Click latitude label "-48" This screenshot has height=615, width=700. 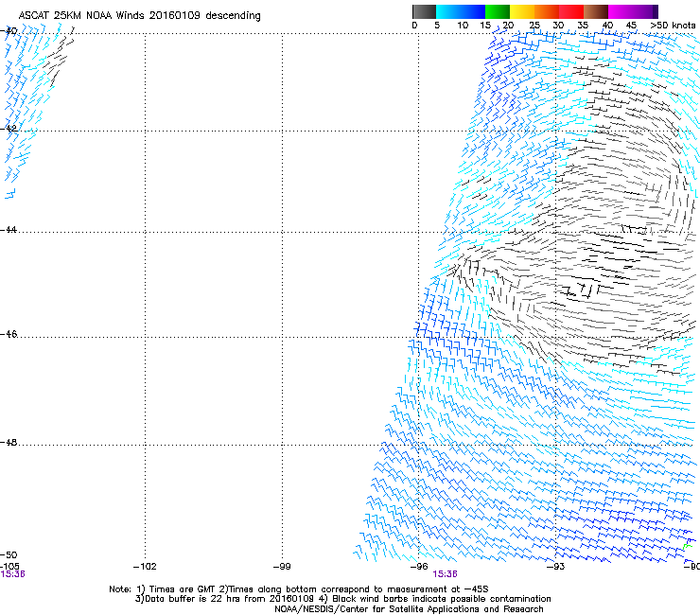9,442
